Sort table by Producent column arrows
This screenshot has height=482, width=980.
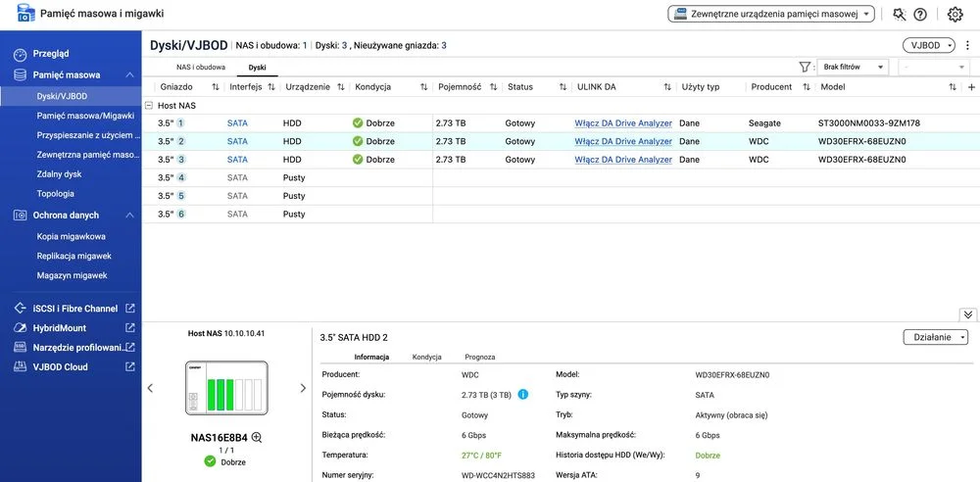(807, 87)
